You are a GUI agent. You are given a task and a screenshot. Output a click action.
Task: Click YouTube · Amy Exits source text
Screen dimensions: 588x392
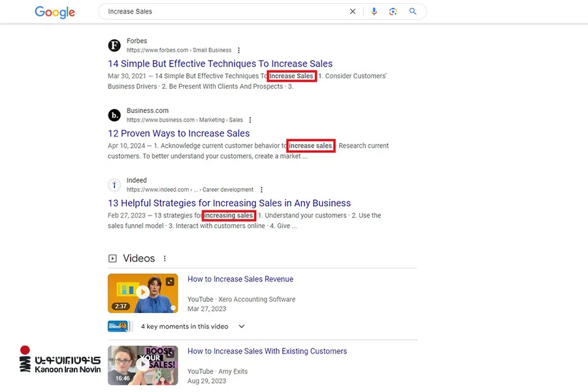click(218, 371)
